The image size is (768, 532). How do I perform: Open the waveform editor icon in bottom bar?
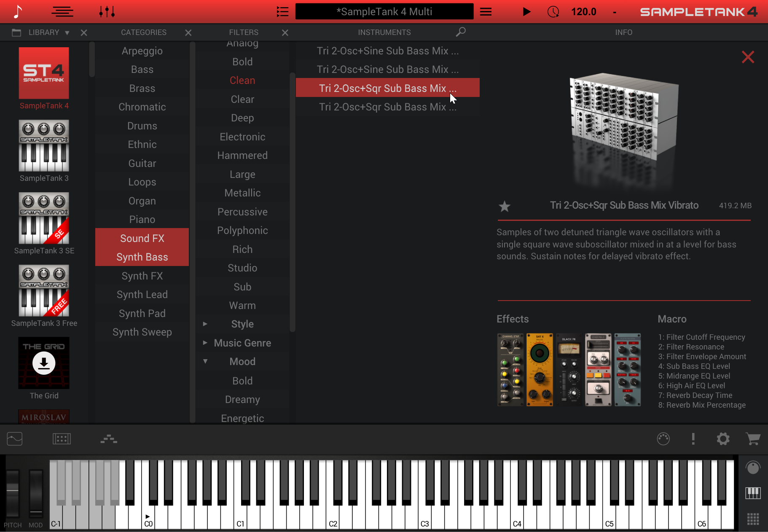click(x=15, y=439)
